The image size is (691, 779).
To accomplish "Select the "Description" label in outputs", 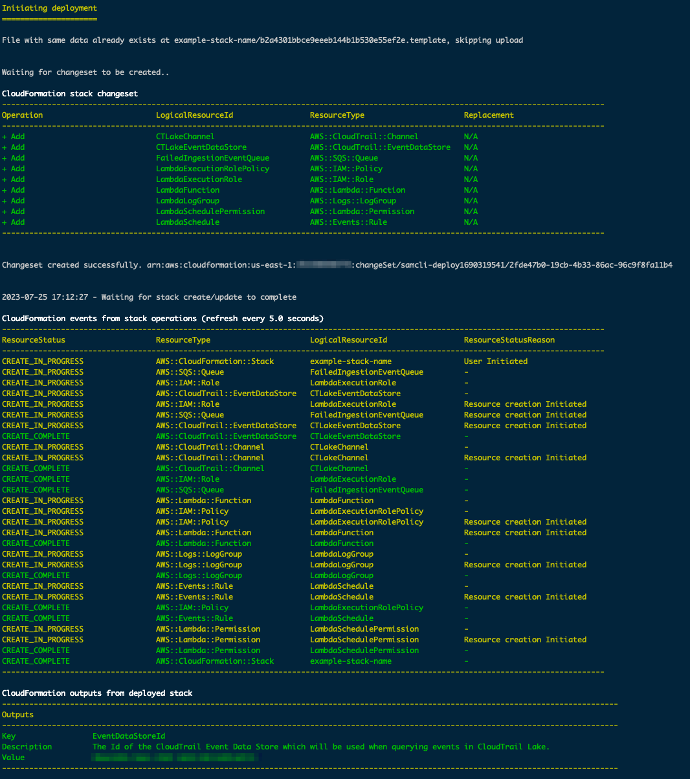I will pos(27,747).
